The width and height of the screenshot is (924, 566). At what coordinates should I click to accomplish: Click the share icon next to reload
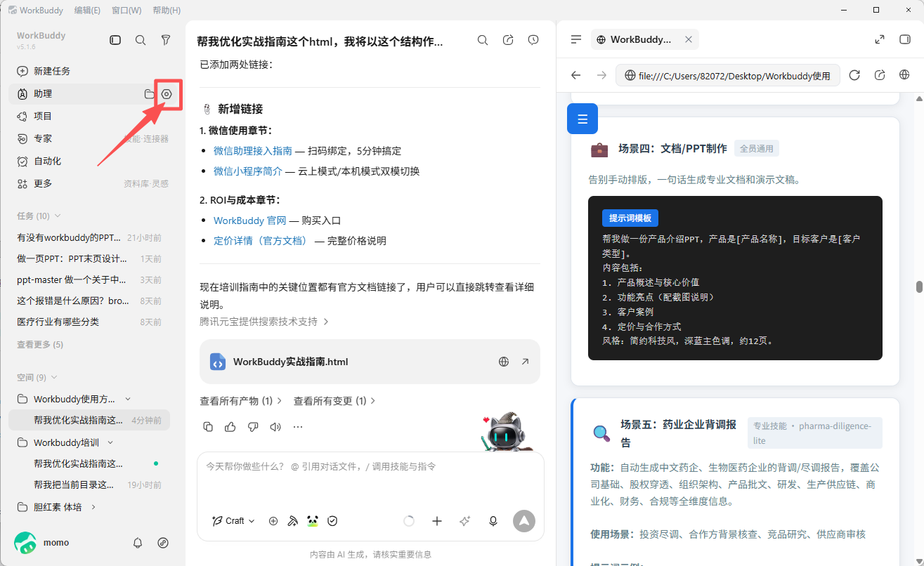coord(880,75)
